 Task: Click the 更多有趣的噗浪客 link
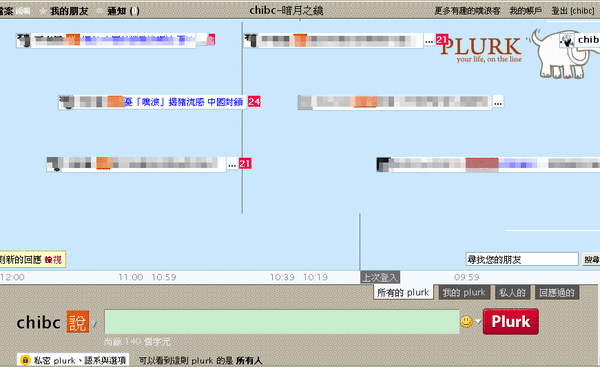[x=467, y=11]
